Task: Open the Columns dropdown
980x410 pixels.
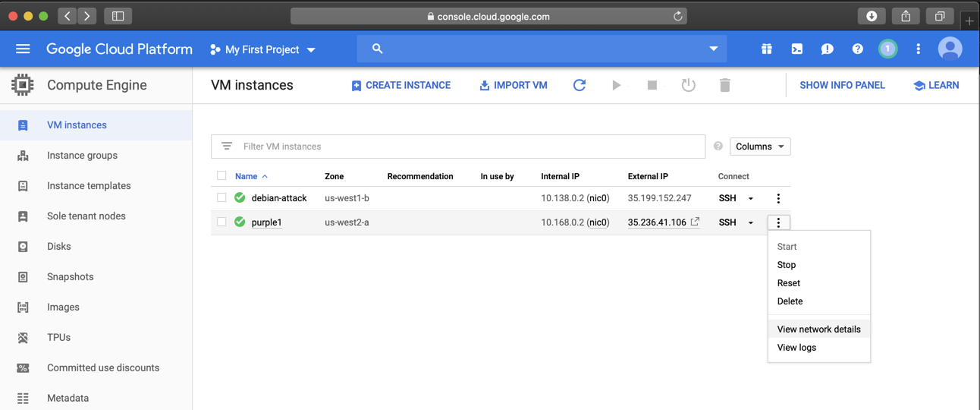Action: click(x=760, y=147)
